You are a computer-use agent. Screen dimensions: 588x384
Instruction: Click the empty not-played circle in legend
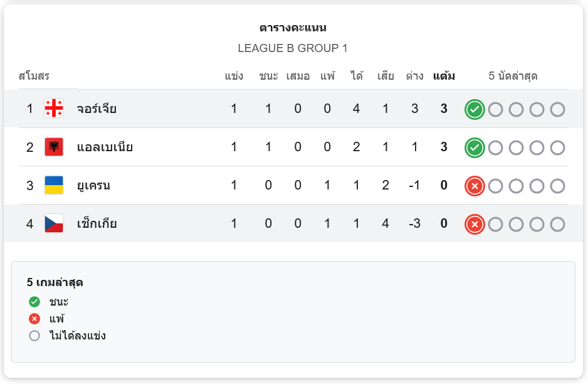pos(34,336)
